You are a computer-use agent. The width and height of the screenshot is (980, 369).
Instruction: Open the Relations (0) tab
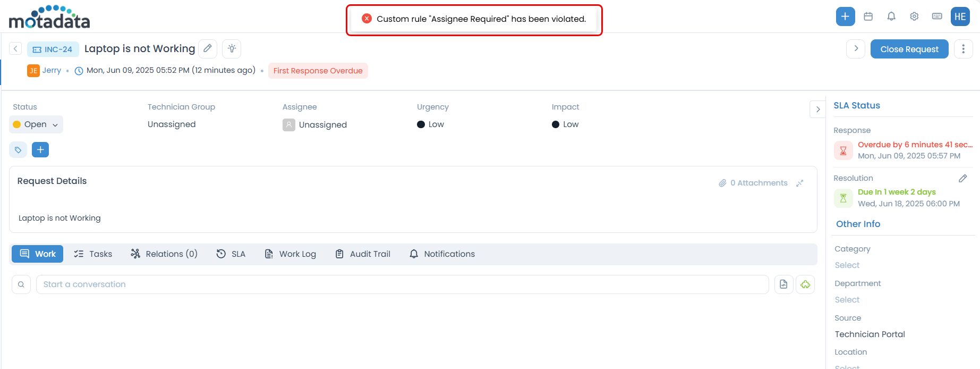(x=164, y=254)
